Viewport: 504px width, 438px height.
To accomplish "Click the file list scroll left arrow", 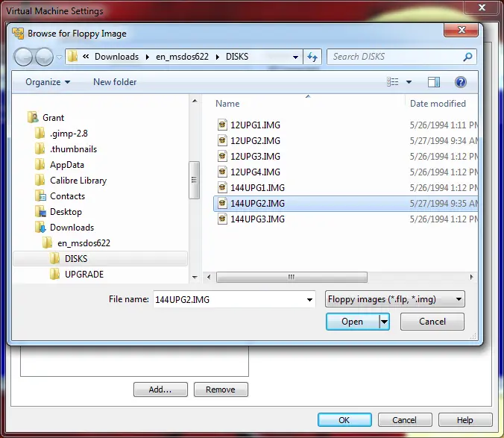I will (209, 277).
